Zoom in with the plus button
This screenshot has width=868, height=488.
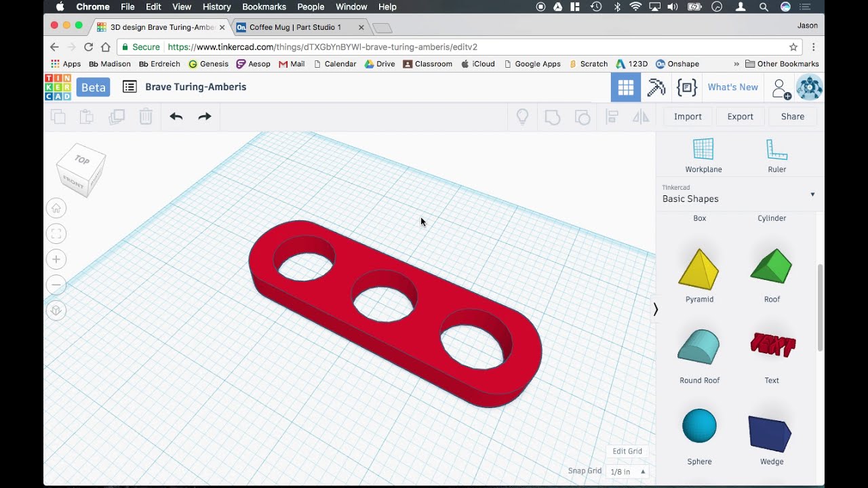(56, 260)
